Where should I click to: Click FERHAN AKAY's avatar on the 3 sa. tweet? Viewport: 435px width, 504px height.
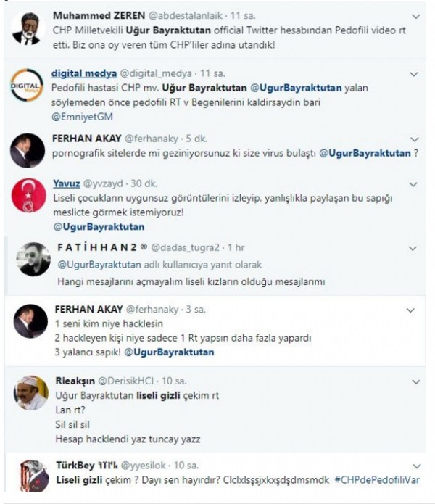point(29,323)
